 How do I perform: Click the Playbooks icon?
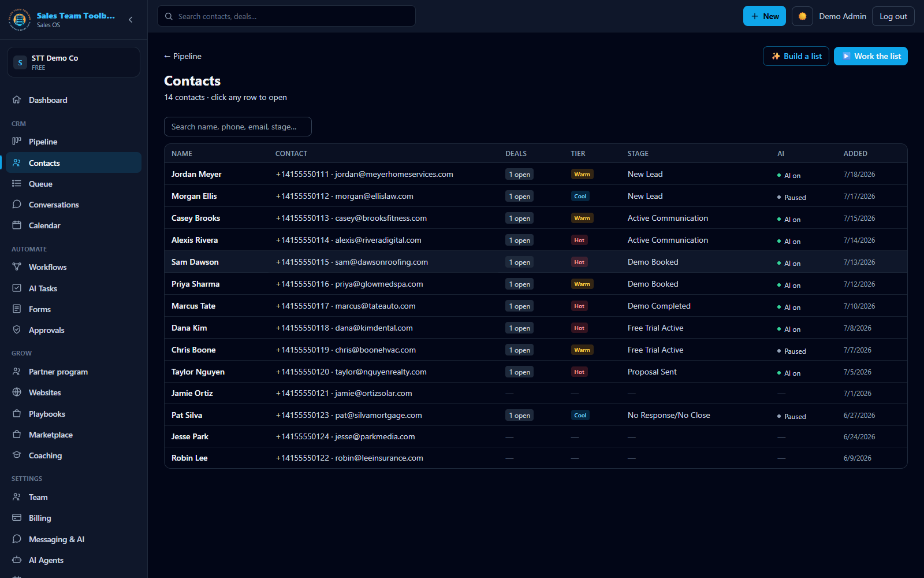17,413
